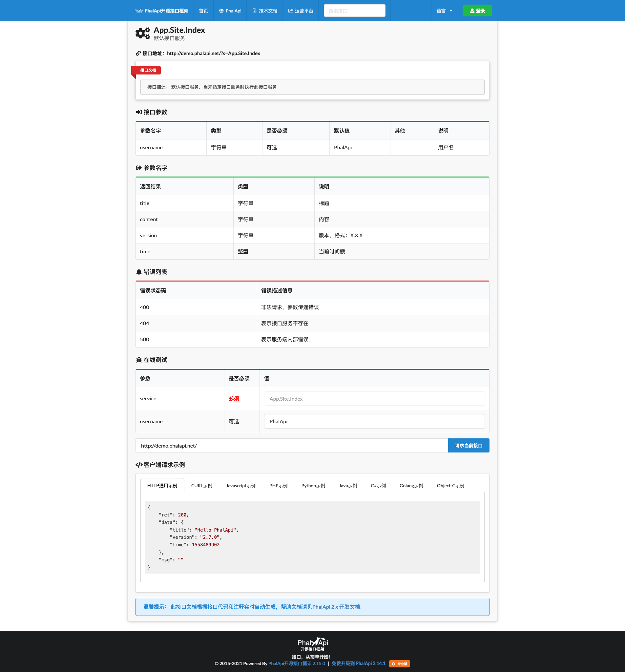Click the link chain icon beside 接口地址
Screen dimensions: 625x672
(x=138, y=53)
